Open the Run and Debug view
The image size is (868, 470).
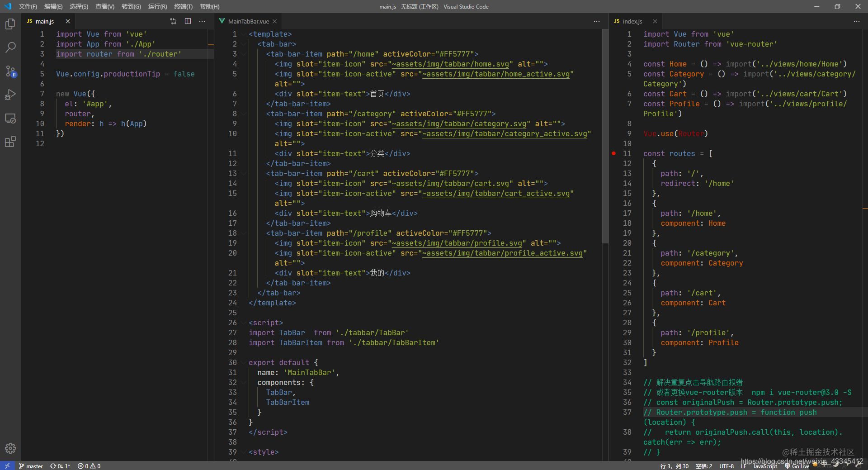click(10, 95)
